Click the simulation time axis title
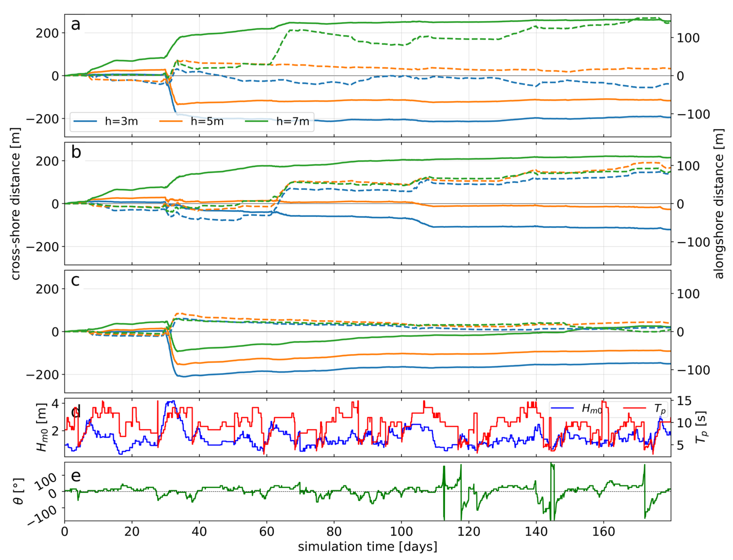Image resolution: width=733 pixels, height=560 pixels. point(367,547)
